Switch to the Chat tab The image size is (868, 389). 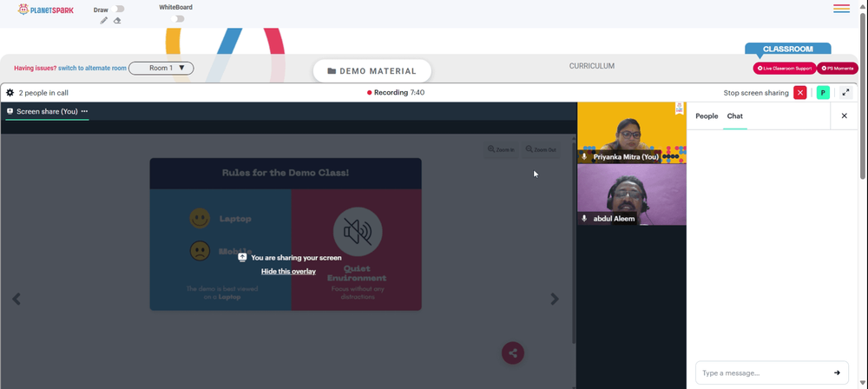pos(735,115)
